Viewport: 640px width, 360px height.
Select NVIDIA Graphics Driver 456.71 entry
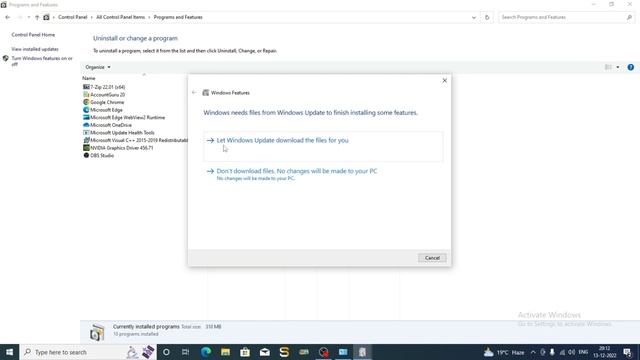coord(121,148)
